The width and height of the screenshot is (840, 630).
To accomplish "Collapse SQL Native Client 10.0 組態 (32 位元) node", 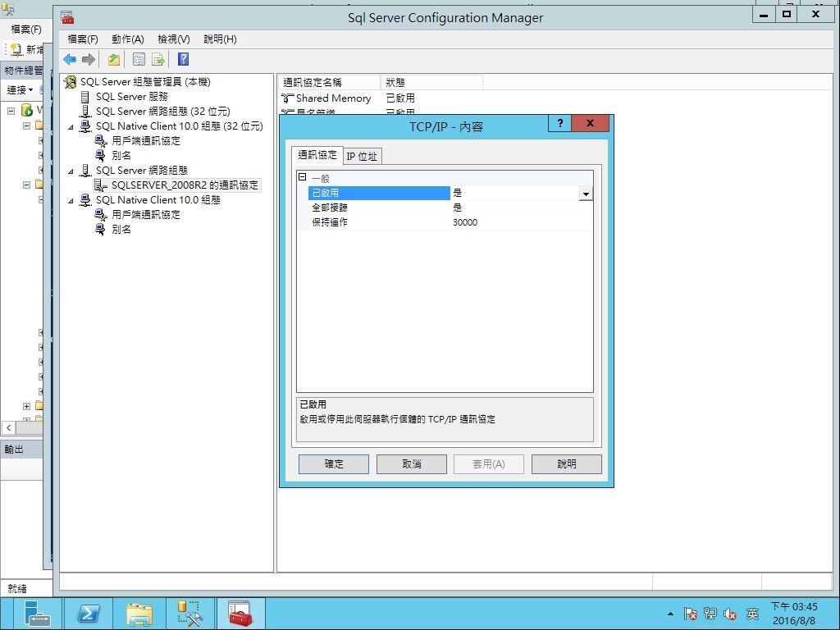I will pyautogui.click(x=71, y=127).
